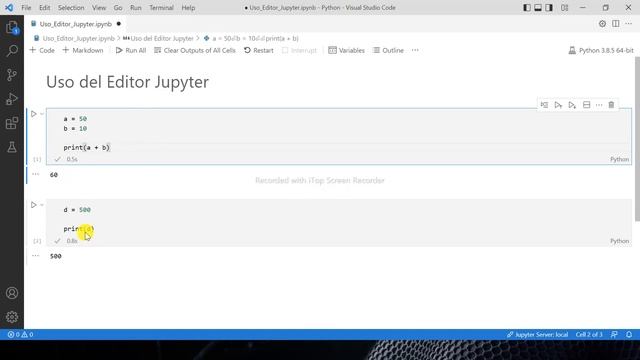Screen dimensions: 640x360
Task: Click errors and warnings status indicator
Action: pyautogui.click(x=20, y=335)
